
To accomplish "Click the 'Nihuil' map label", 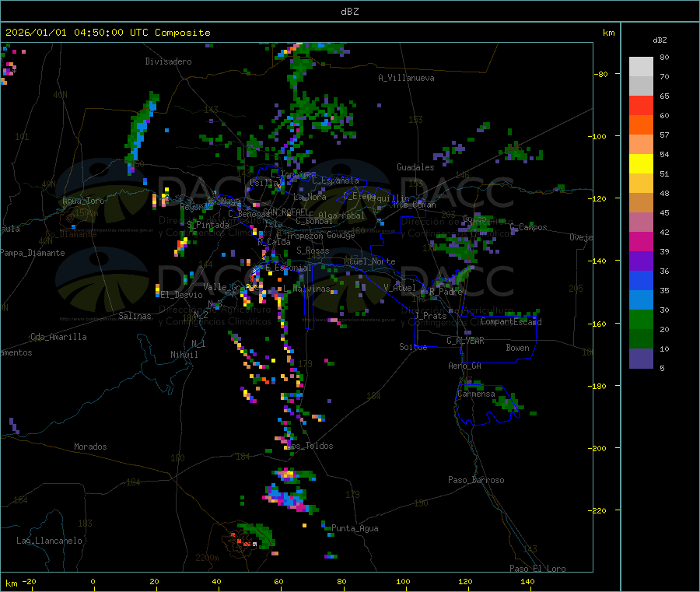I will point(184,355).
